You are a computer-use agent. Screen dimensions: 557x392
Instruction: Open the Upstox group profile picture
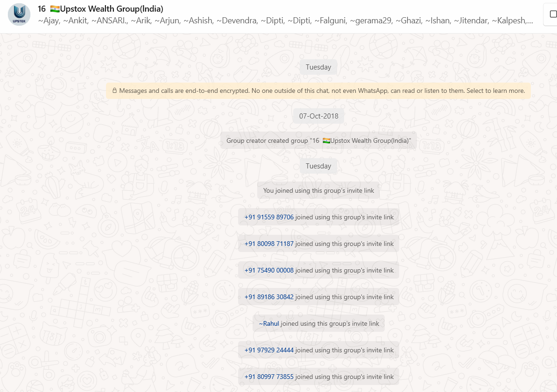point(19,14)
